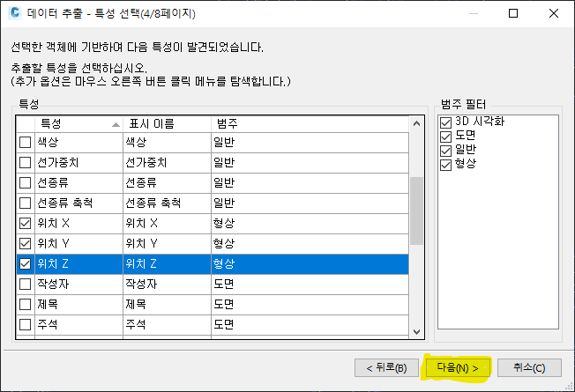Image resolution: width=575 pixels, height=392 pixels.
Task: Check the 작성자 property checkbox
Action: click(x=25, y=284)
